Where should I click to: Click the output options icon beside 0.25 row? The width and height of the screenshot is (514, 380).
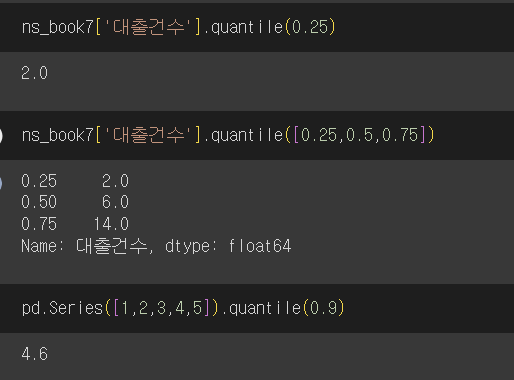(x=1, y=183)
